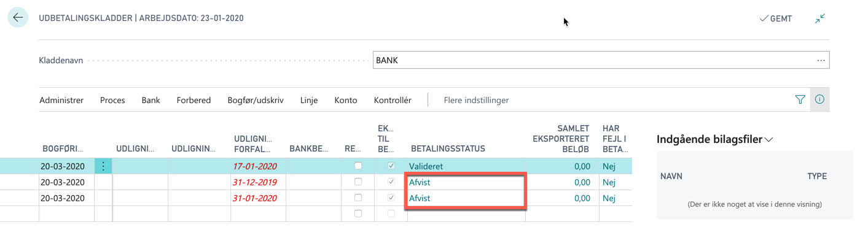Tick the RE... checkbox on the first row
Viewport: 868px width, 238px height.
pos(358,166)
